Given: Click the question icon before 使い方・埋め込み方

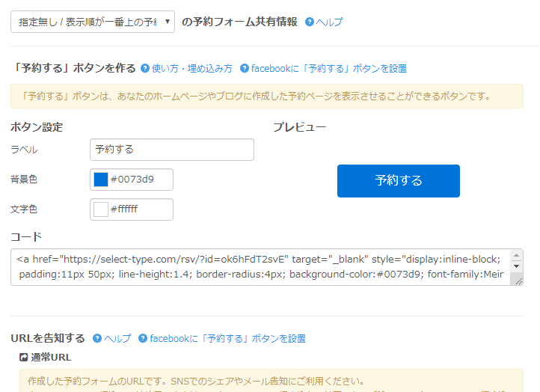Looking at the screenshot, I should click(145, 68).
